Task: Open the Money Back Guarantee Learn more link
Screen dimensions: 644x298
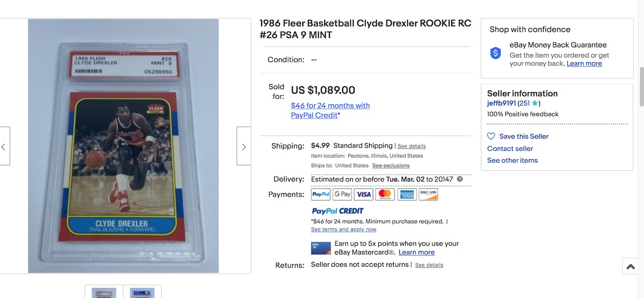Action: 584,64
